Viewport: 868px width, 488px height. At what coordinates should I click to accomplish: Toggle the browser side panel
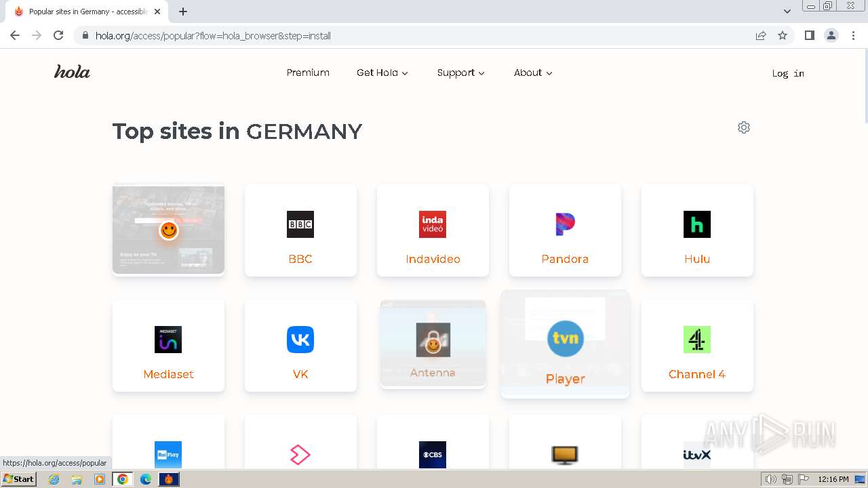(x=809, y=35)
